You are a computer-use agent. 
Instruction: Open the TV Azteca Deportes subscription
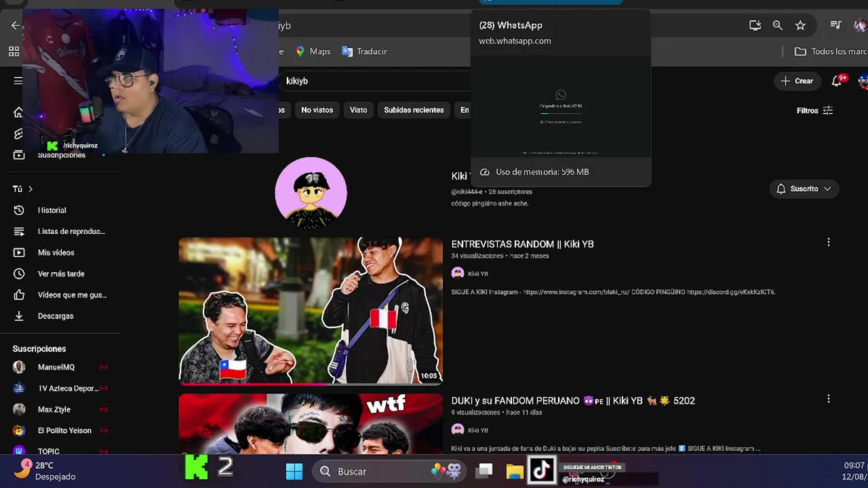[x=60, y=388]
